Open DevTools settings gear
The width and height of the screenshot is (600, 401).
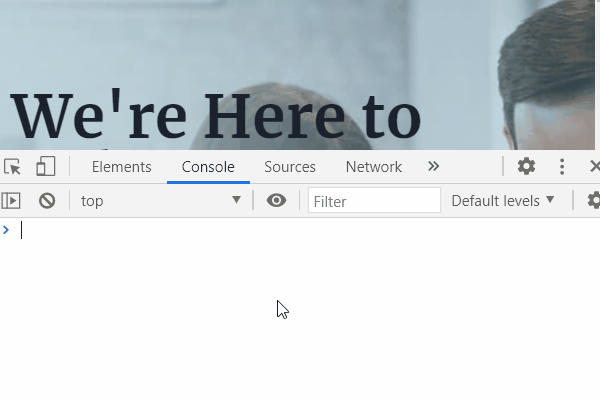click(x=526, y=166)
